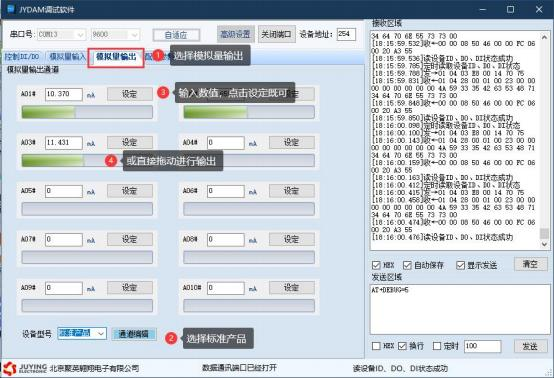Click the 自适应 button

(x=176, y=35)
